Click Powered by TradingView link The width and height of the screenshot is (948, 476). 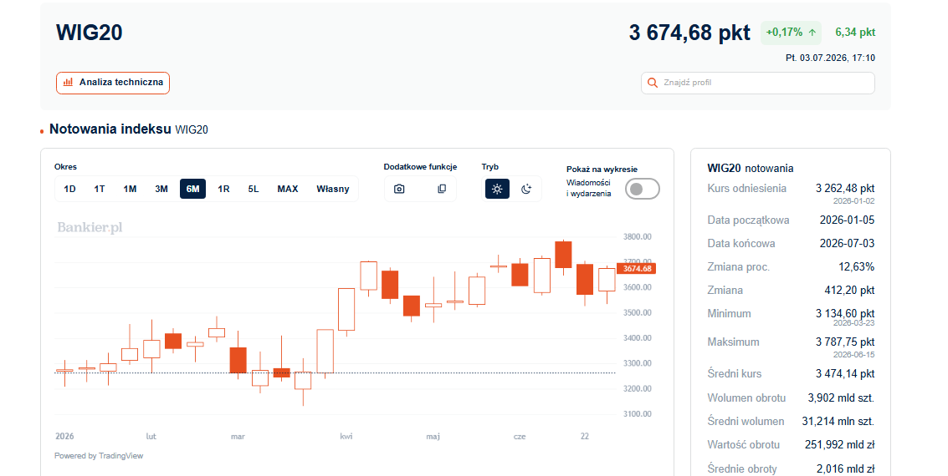pyautogui.click(x=99, y=456)
